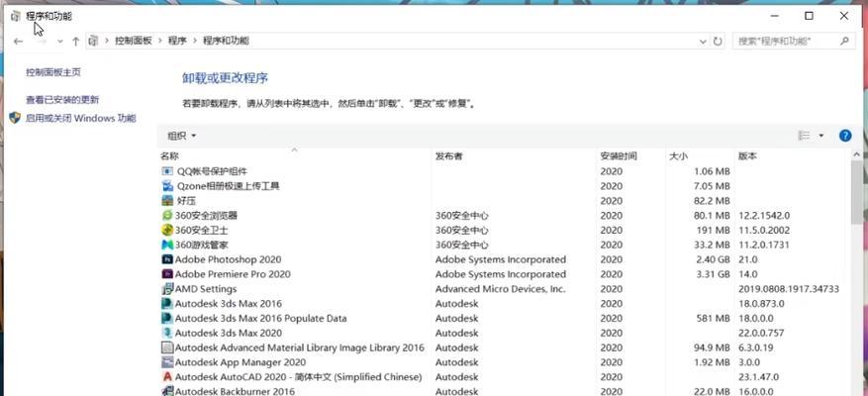
Task: Click the version 2019.0808.1917.34733 cell
Action: point(788,288)
